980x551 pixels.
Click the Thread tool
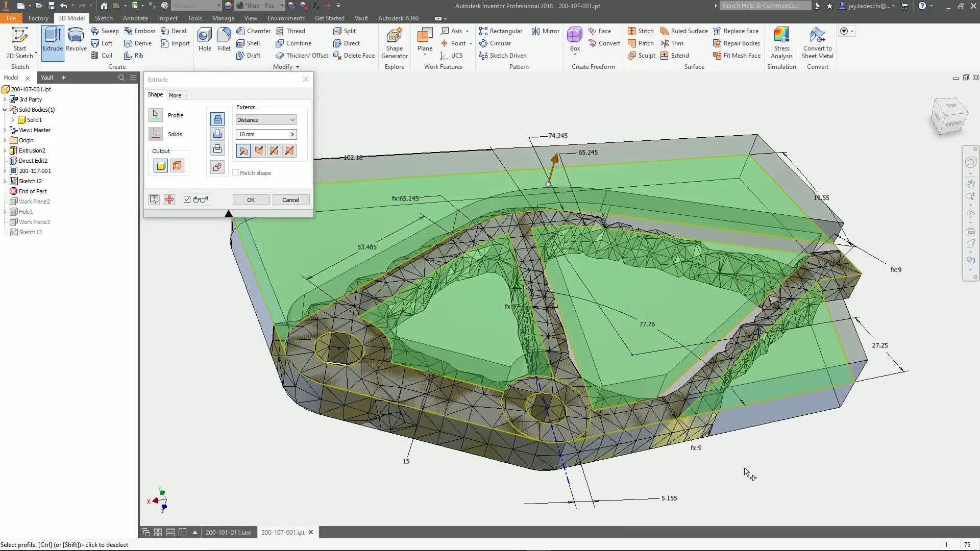[x=290, y=31]
